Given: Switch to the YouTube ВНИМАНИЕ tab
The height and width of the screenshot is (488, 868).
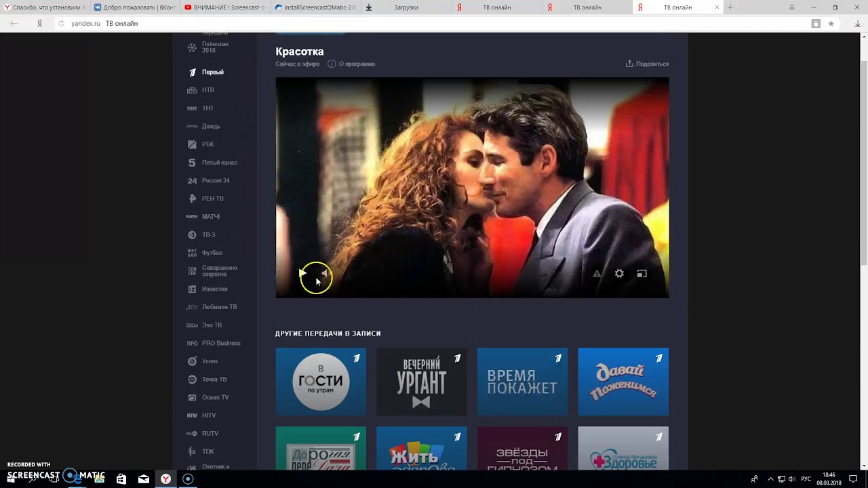Looking at the screenshot, I should (224, 7).
